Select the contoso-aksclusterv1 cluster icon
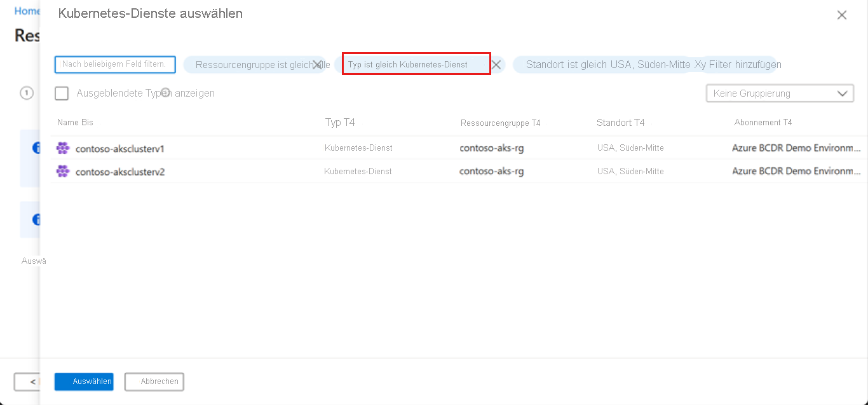This screenshot has width=868, height=405. [x=62, y=148]
